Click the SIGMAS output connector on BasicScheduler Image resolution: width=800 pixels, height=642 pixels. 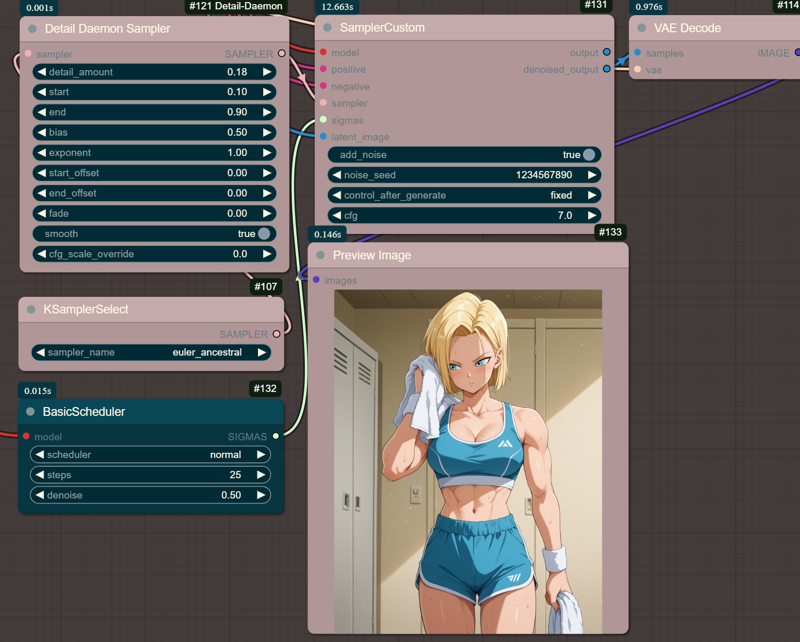[276, 436]
